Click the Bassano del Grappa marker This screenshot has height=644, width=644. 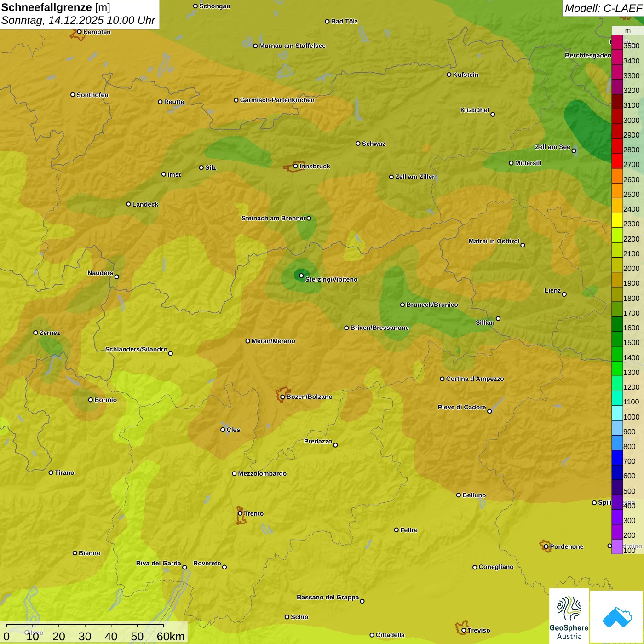(362, 601)
